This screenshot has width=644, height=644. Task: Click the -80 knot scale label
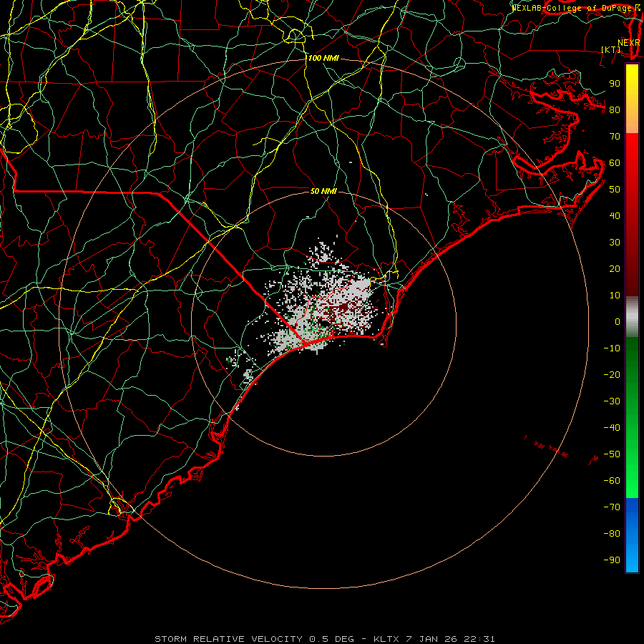coord(612,534)
